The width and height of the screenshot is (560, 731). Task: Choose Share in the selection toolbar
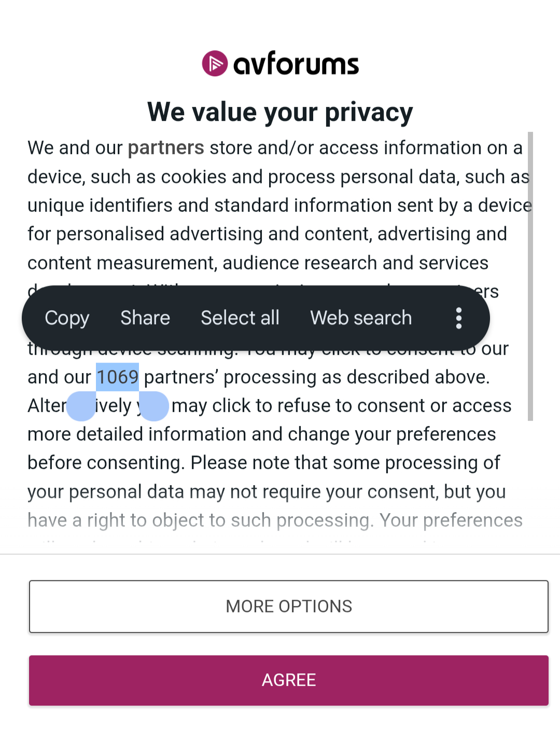pos(145,318)
